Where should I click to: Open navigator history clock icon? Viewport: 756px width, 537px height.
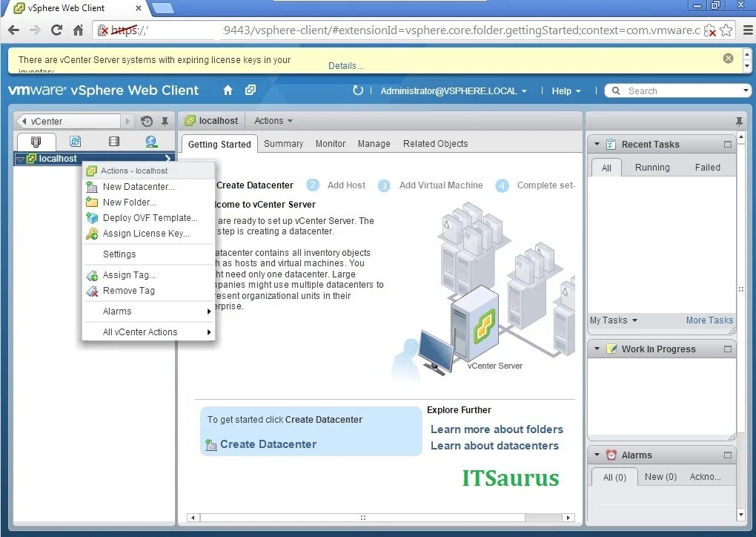coord(147,121)
